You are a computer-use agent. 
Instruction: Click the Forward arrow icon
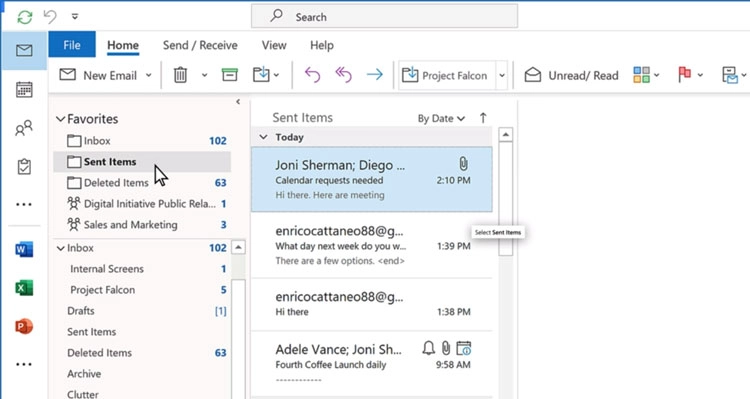pos(375,75)
